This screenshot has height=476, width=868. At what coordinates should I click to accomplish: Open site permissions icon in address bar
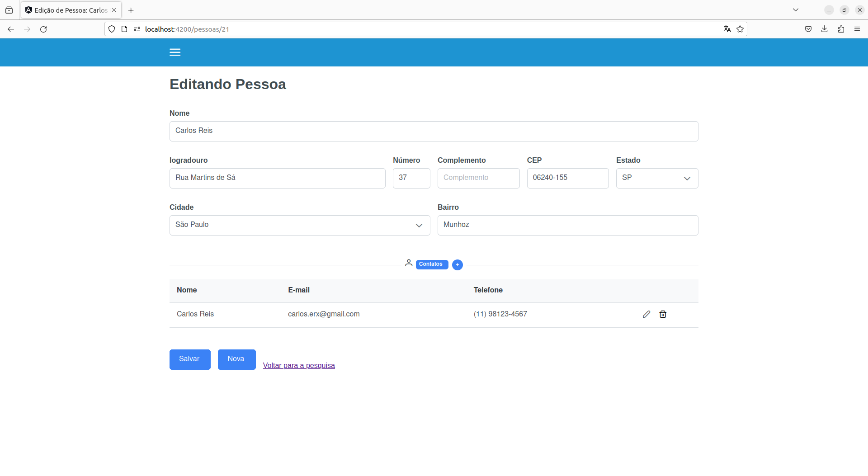coord(137,29)
